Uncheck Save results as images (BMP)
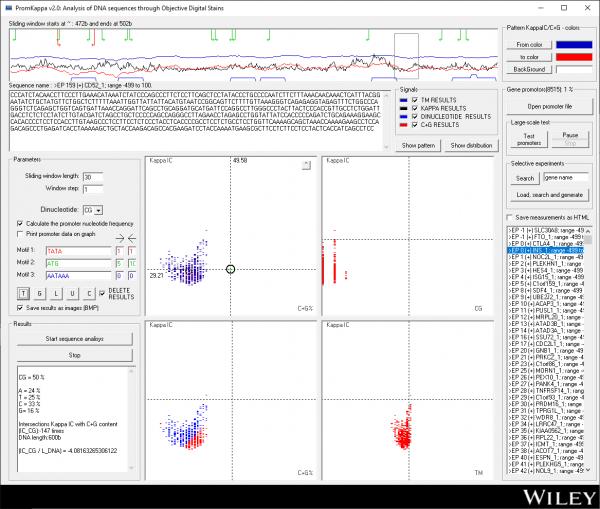 20,308
